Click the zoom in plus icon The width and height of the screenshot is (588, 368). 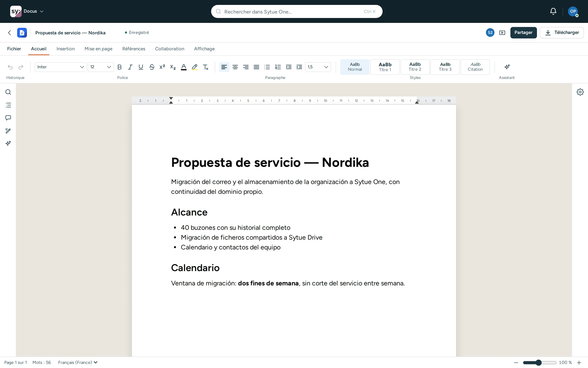coord(579,363)
